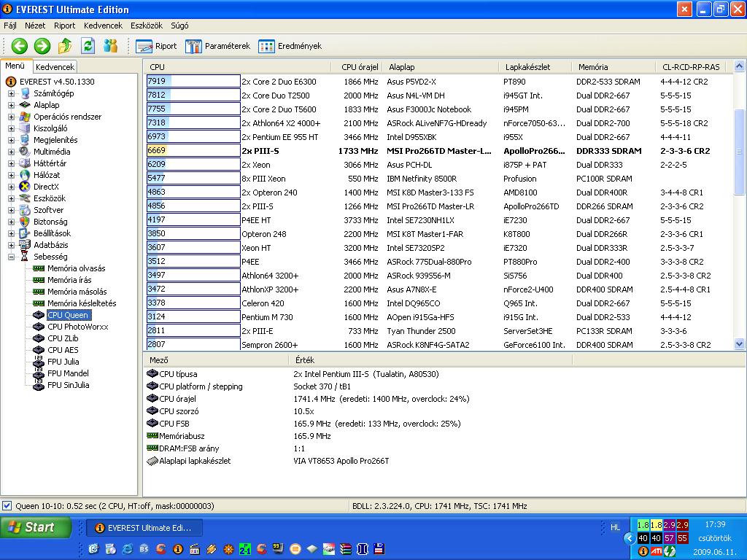
Task: Click the 5477 score bar for 8x PIII Xeon
Action: tap(193, 179)
